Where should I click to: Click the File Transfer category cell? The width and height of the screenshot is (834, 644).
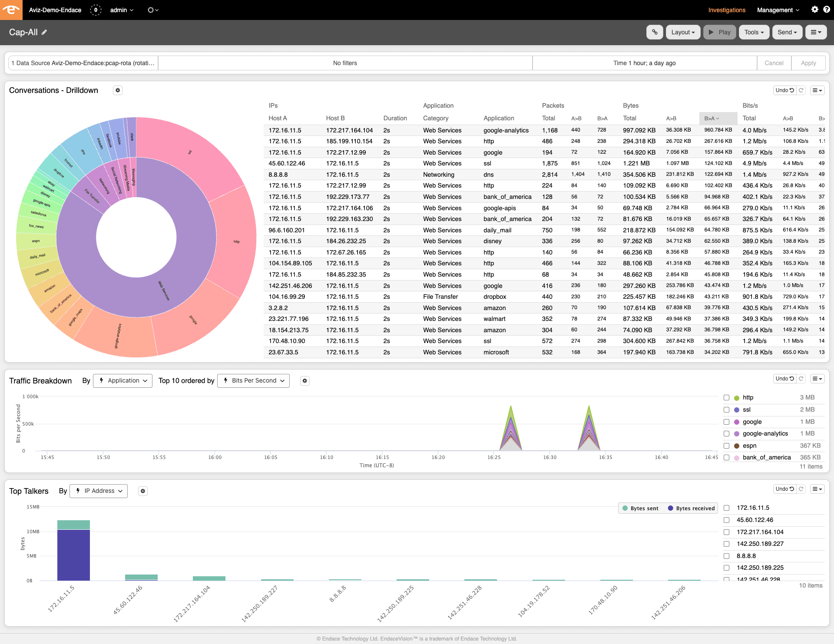pyautogui.click(x=440, y=297)
